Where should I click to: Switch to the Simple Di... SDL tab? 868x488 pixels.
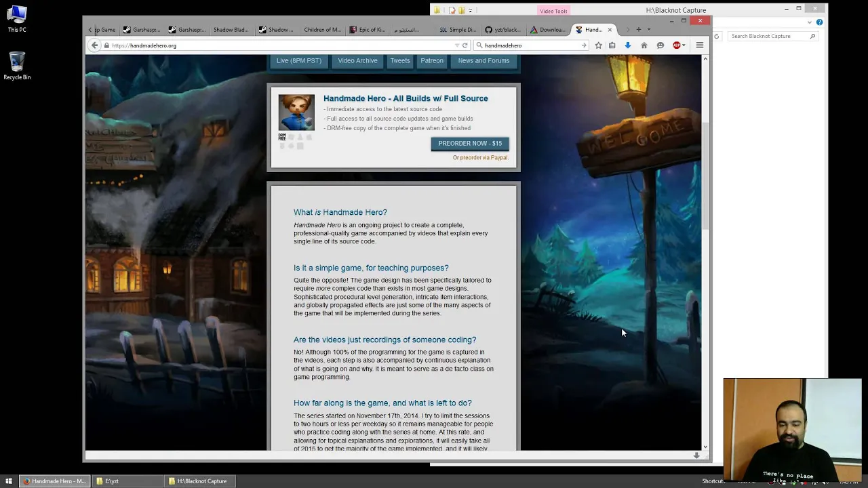[458, 30]
